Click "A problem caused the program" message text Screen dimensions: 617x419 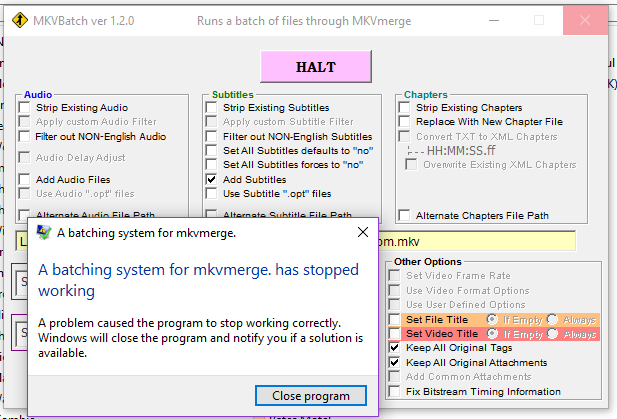point(201,338)
